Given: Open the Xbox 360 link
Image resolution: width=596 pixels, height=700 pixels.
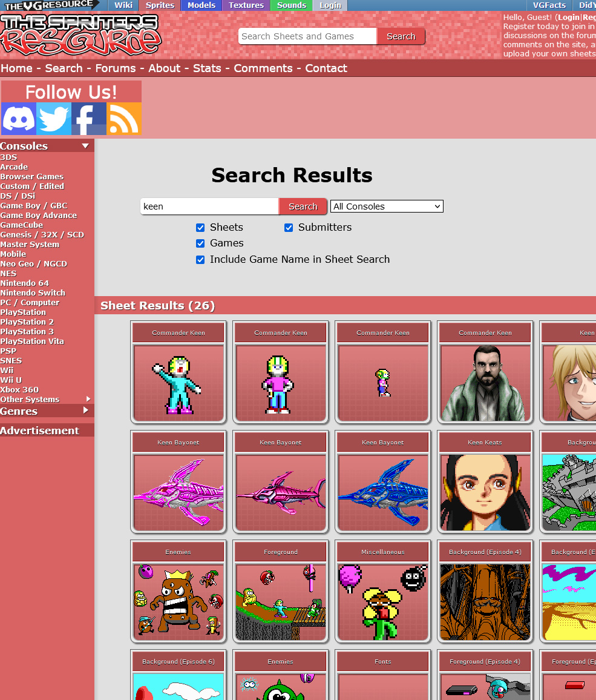Looking at the screenshot, I should pyautogui.click(x=19, y=390).
